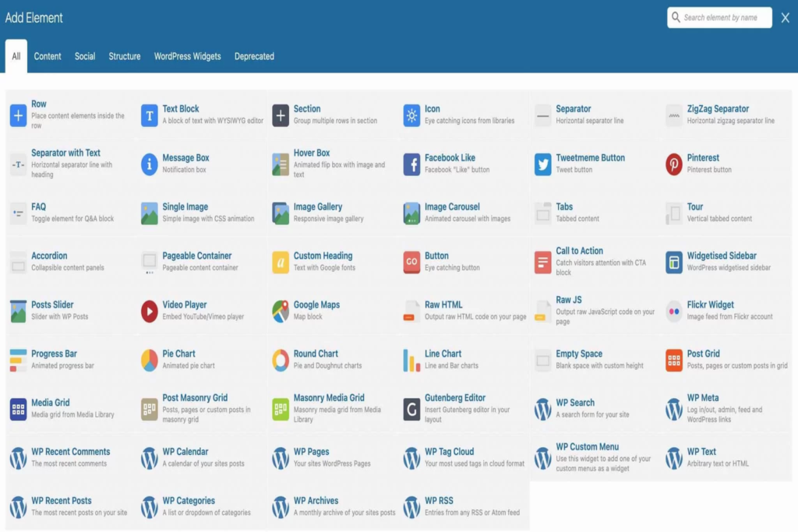Screen dimensions: 798x532
Task: Add the WP Custom Menu element
Action: [x=587, y=447]
